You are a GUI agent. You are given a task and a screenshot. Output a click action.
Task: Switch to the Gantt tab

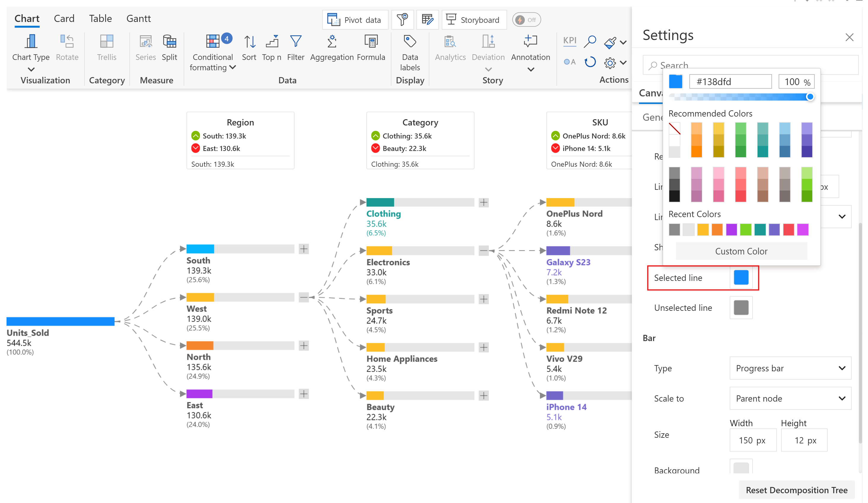click(x=139, y=19)
